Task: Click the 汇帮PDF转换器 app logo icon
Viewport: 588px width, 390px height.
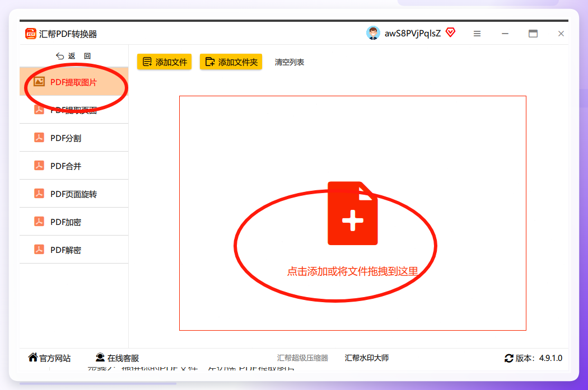Action: pyautogui.click(x=31, y=34)
